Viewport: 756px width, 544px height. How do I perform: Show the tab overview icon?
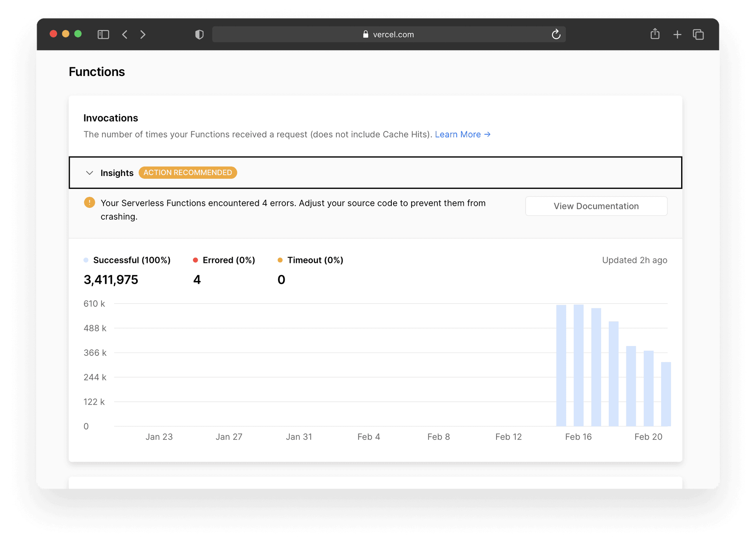tap(698, 35)
